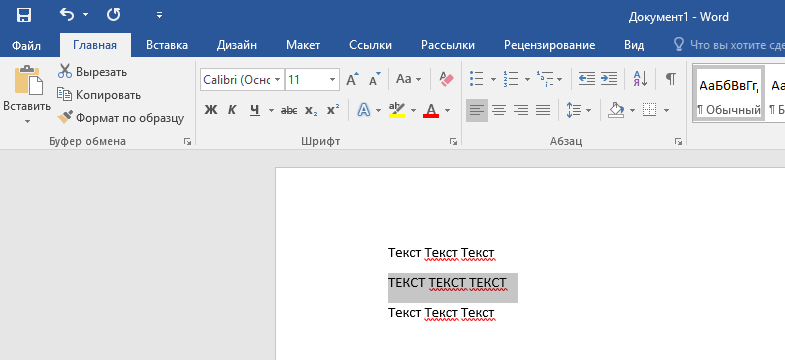785x360 pixels.
Task: Start a bulleted list
Action: 477,79
